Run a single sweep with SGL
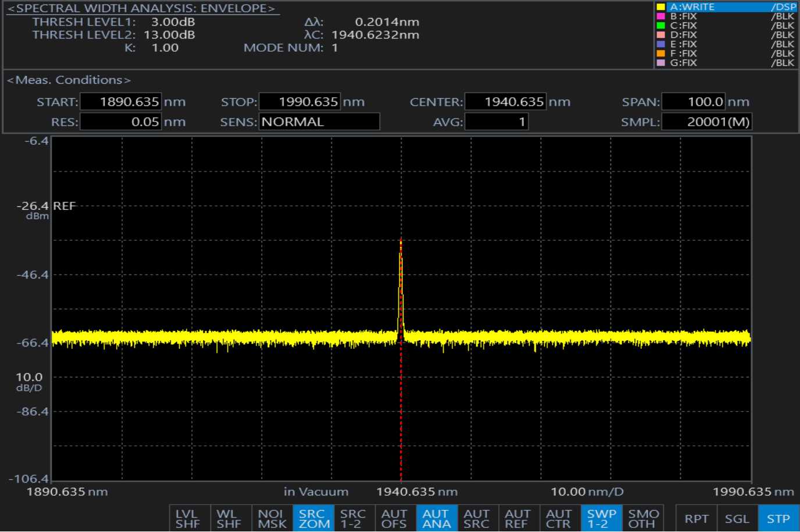 coord(737,519)
